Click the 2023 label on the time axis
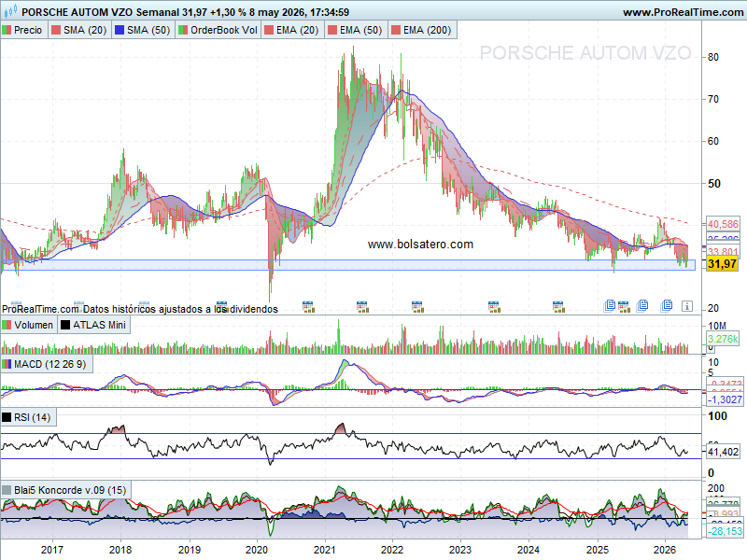Viewport: 747px width, 560px height. 460,550
